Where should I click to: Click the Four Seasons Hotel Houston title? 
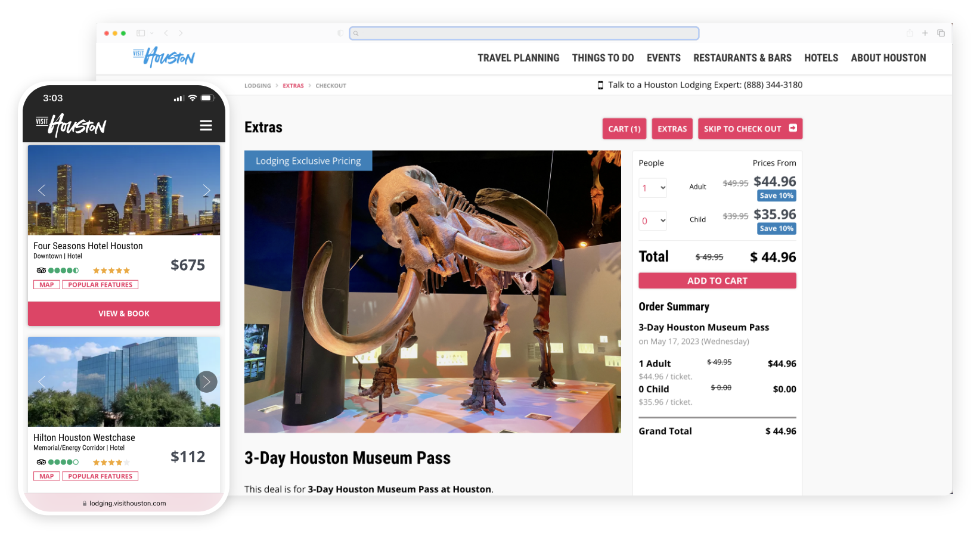pyautogui.click(x=88, y=246)
